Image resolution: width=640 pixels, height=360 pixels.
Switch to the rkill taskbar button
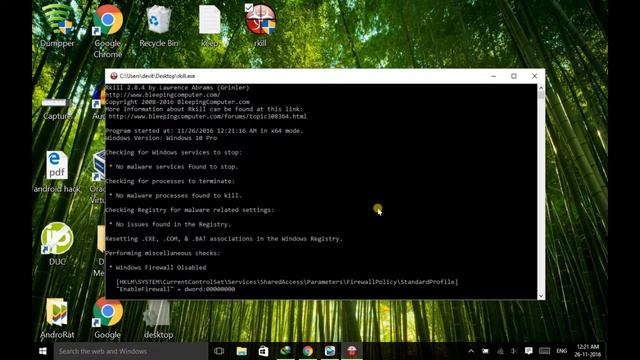[352, 351]
